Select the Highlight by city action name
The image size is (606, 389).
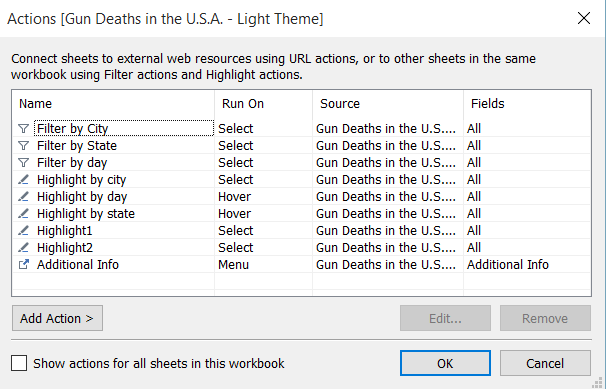[x=82, y=180]
